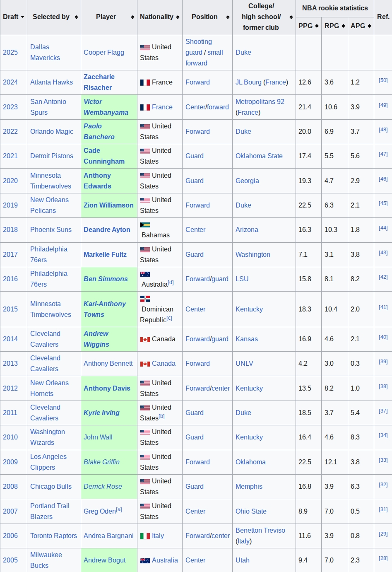Image resolution: width=392 pixels, height=572 pixels.
Task: Open the small forward position link
Action: 204,58
